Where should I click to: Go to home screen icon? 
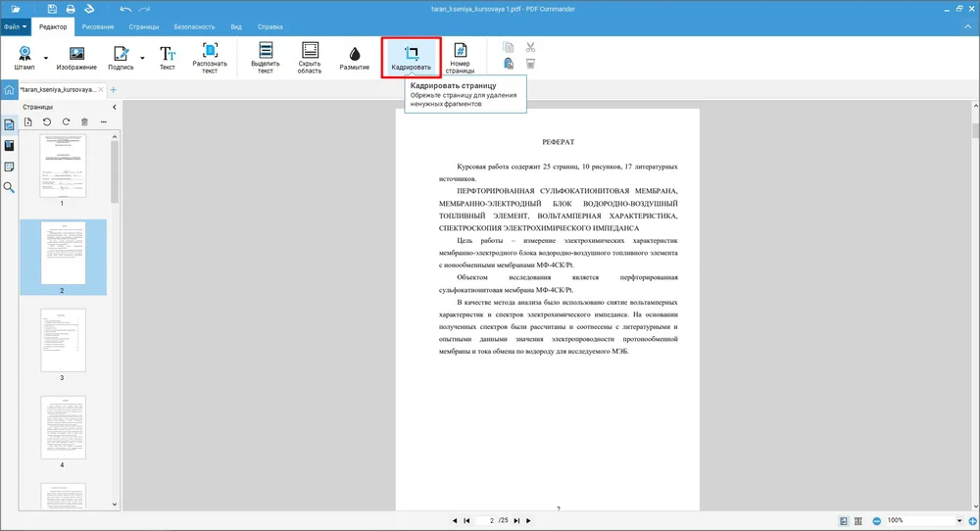point(9,90)
